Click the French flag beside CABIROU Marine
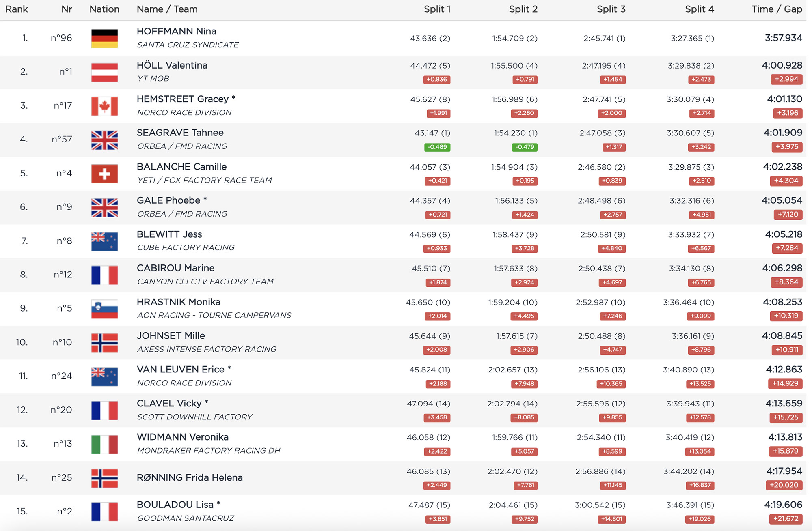 pyautogui.click(x=104, y=275)
